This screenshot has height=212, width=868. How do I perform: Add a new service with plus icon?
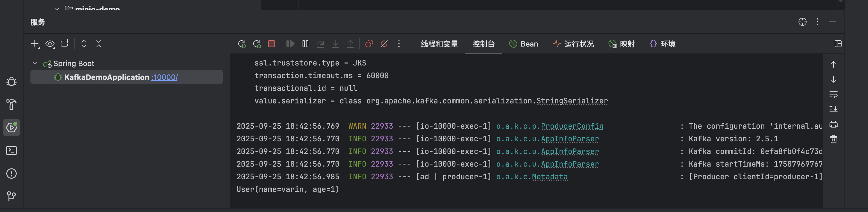[35, 44]
